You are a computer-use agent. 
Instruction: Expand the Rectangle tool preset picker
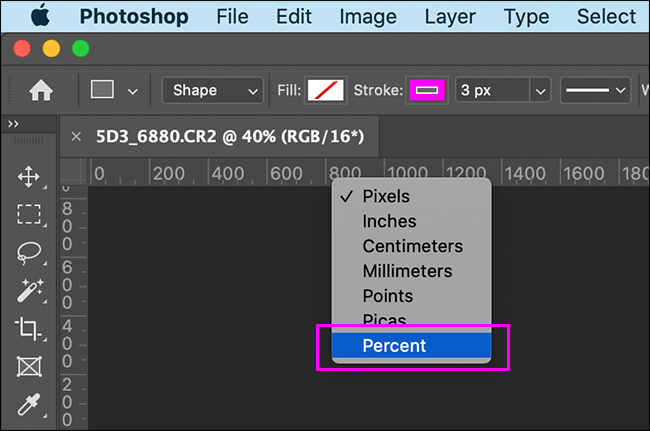coord(132,90)
